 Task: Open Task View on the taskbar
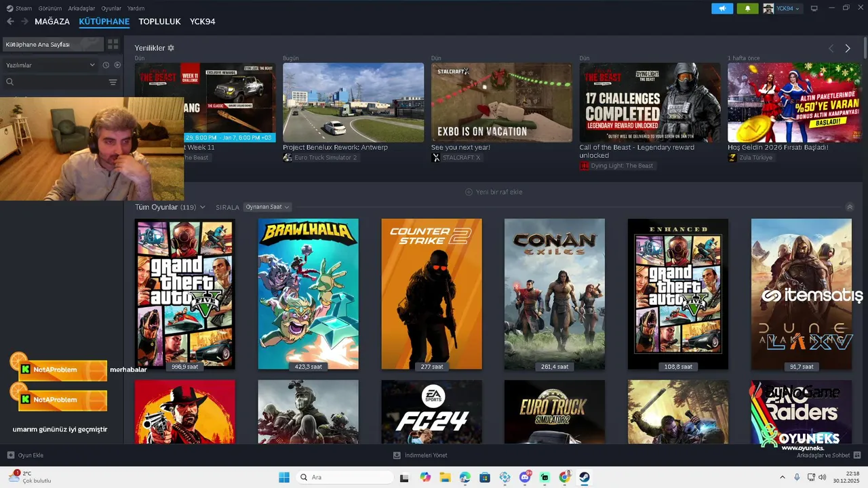click(404, 477)
